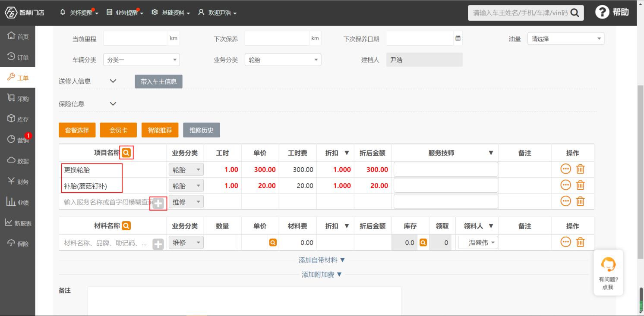The height and width of the screenshot is (316, 644).
Task: Click the search icon next to 项目名称
Action: click(126, 153)
